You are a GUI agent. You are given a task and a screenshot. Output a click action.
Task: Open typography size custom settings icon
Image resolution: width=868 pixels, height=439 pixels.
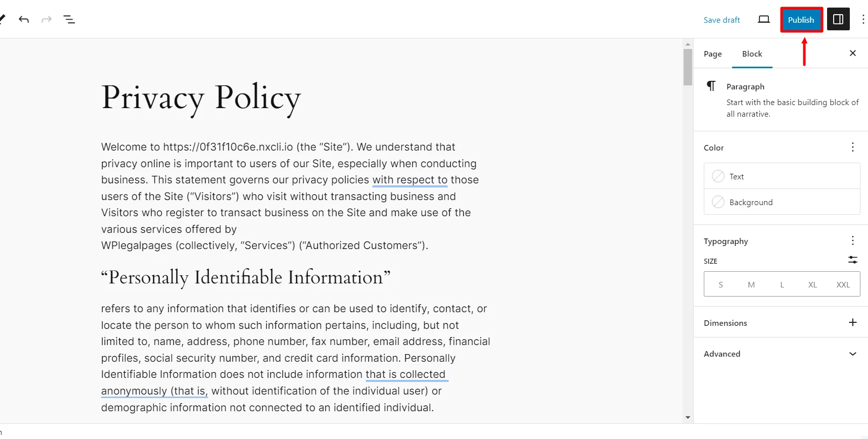tap(853, 260)
